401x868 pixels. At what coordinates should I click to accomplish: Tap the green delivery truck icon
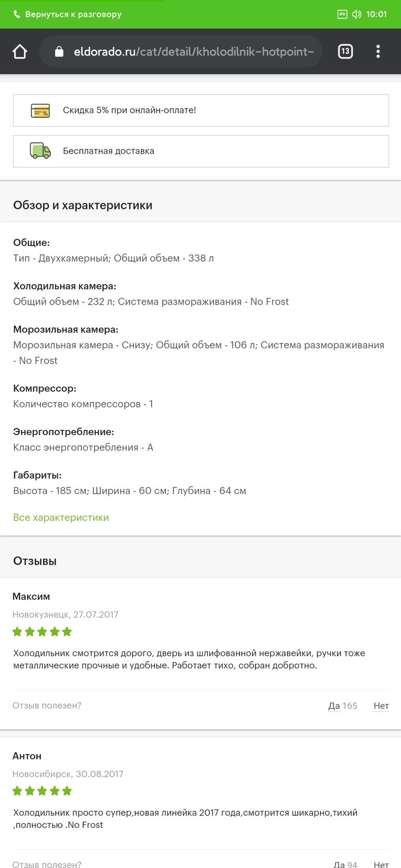[40, 151]
